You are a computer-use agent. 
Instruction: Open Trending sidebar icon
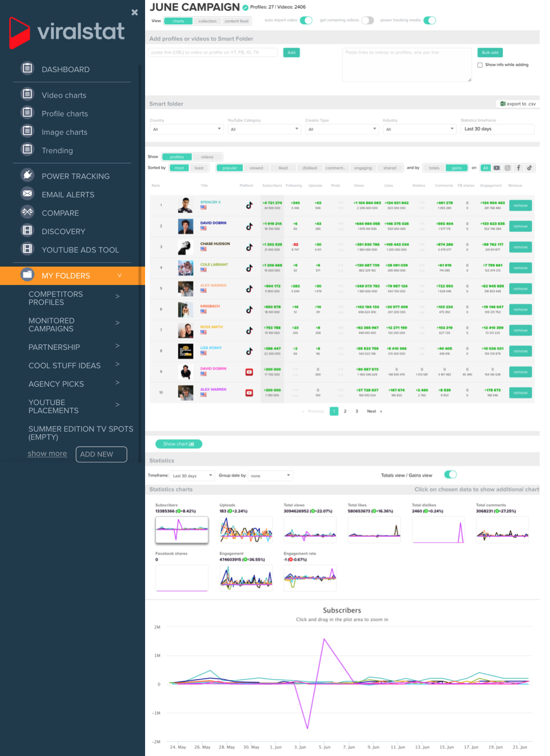tap(27, 149)
